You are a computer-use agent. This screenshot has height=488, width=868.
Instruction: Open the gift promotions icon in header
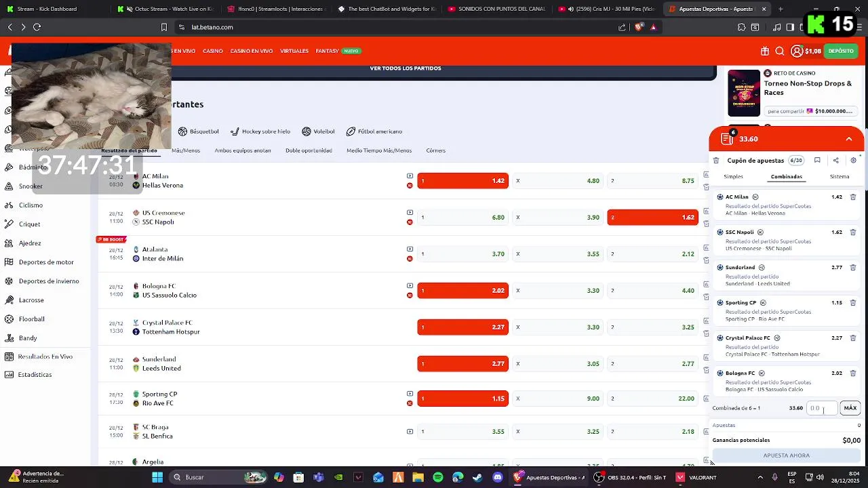(x=765, y=51)
